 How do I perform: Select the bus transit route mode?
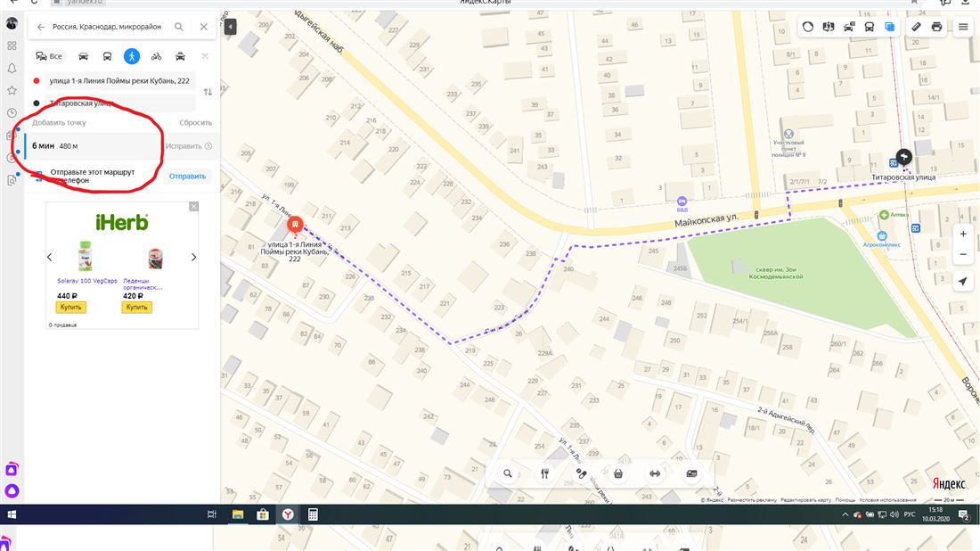click(x=107, y=56)
